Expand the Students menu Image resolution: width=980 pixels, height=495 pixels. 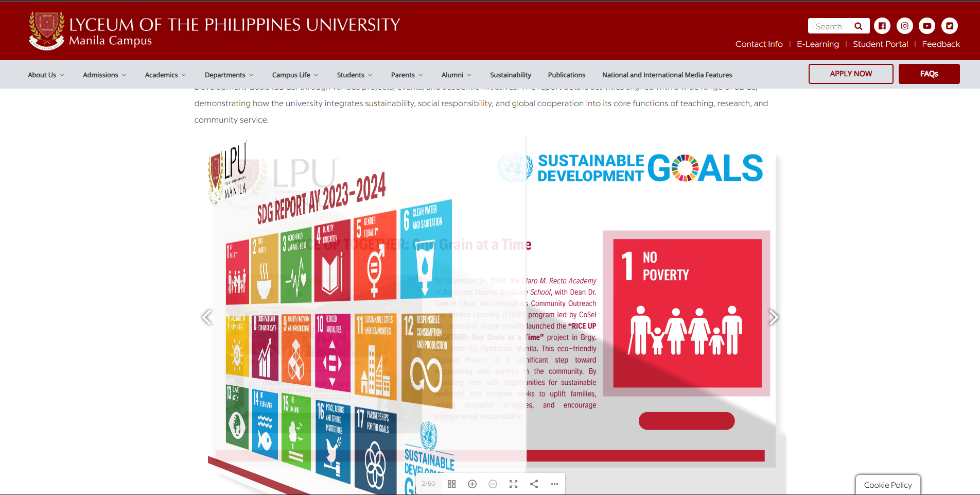pos(355,75)
